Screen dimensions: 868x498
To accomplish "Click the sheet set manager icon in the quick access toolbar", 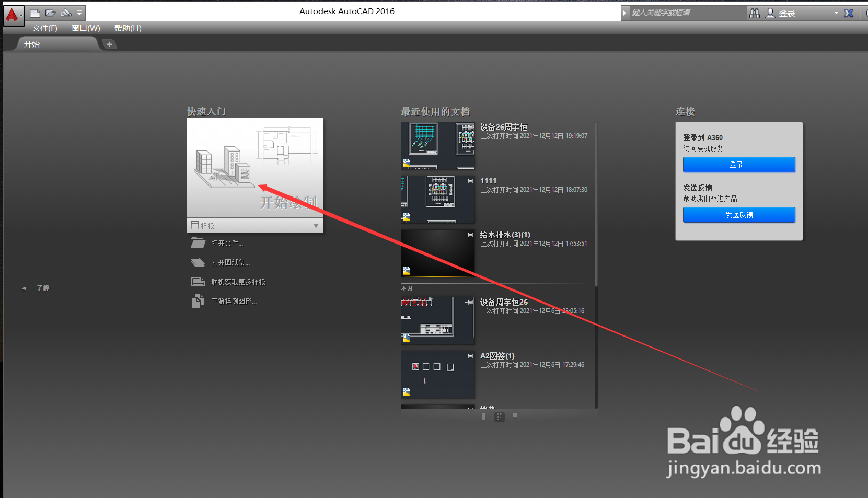I will point(66,13).
